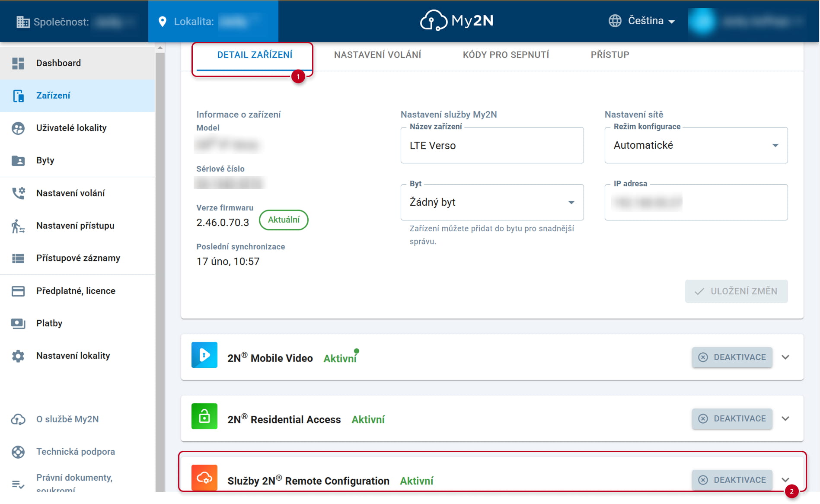Click the Název zařízení input field

point(492,145)
